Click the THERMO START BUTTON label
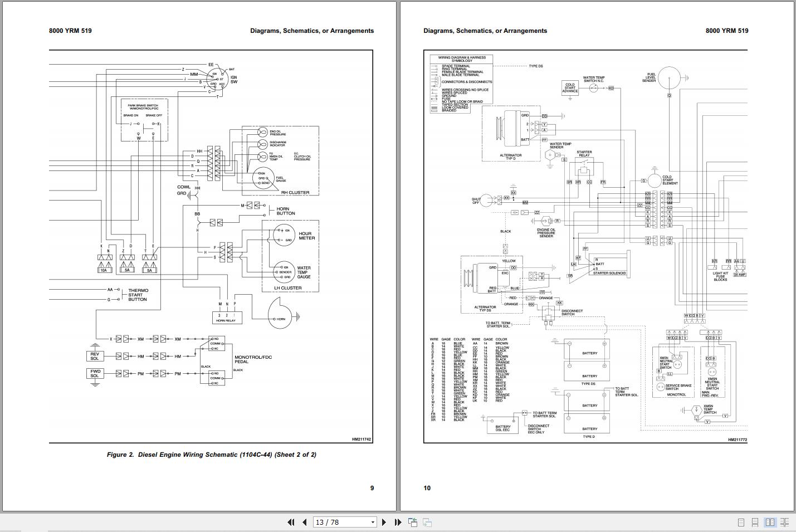 [x=138, y=295]
